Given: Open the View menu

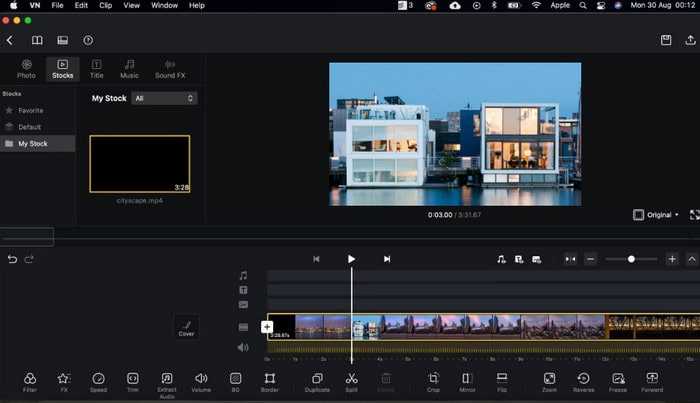Looking at the screenshot, I should pos(131,5).
